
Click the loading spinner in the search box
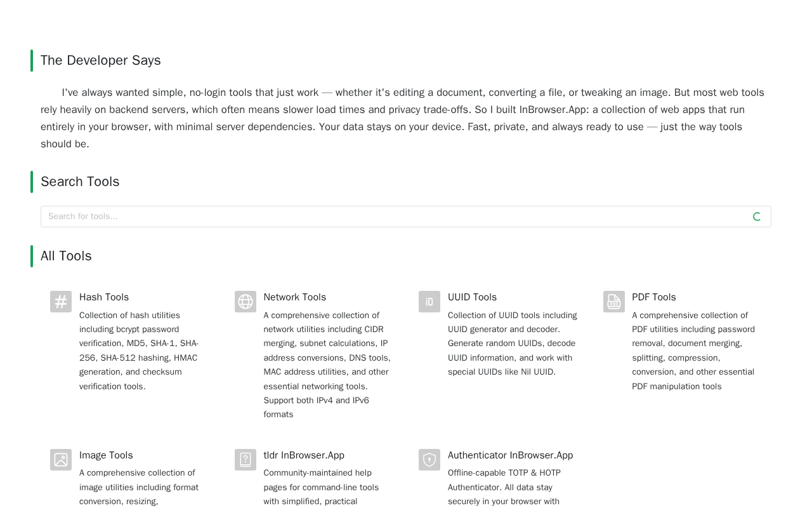point(757,217)
